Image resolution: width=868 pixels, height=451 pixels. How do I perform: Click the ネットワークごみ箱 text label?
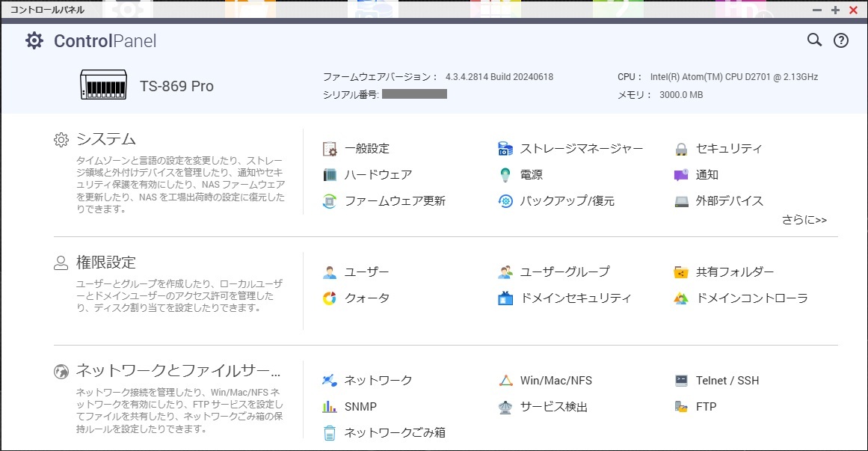395,433
